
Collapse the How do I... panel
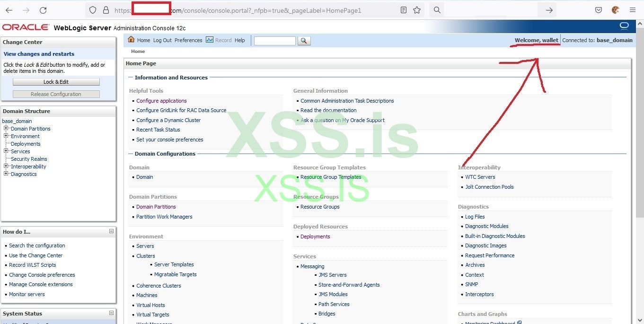pyautogui.click(x=111, y=231)
